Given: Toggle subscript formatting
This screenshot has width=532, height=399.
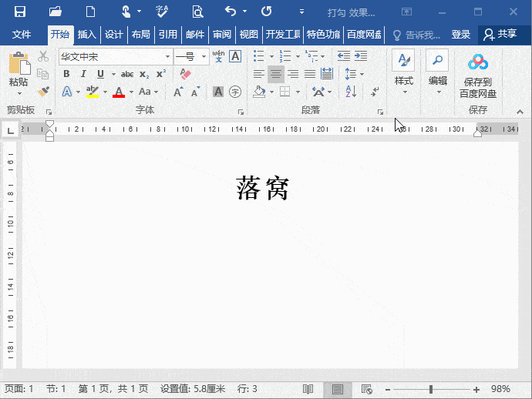Looking at the screenshot, I should [x=144, y=74].
